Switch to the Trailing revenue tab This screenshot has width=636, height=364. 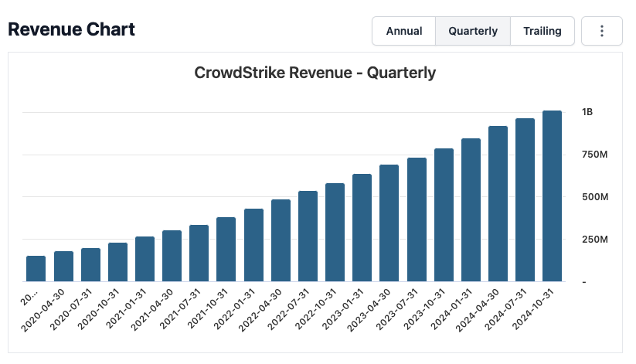click(x=542, y=31)
